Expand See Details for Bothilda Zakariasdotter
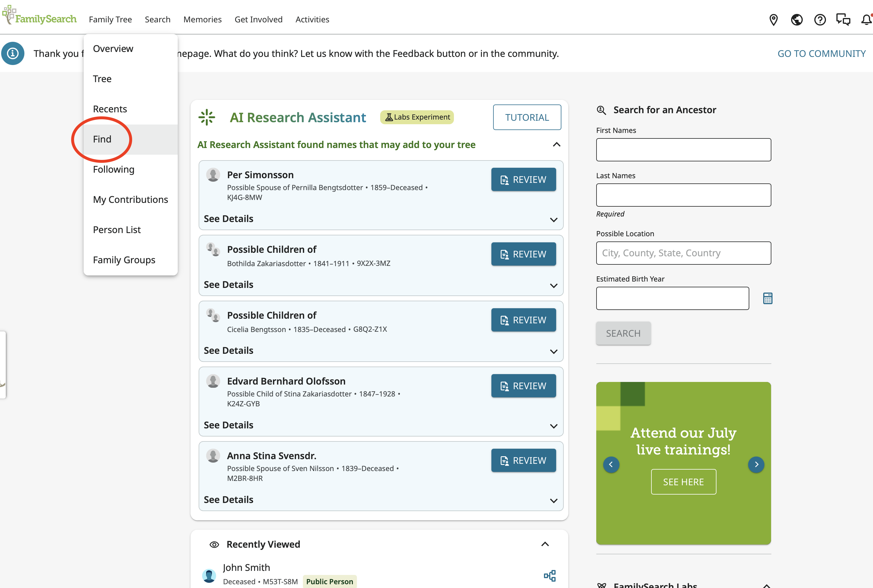The height and width of the screenshot is (588, 873). coord(553,286)
